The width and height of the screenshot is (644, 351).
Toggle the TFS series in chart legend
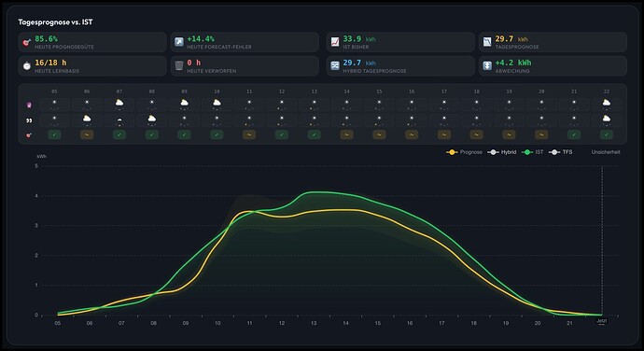[x=560, y=152]
